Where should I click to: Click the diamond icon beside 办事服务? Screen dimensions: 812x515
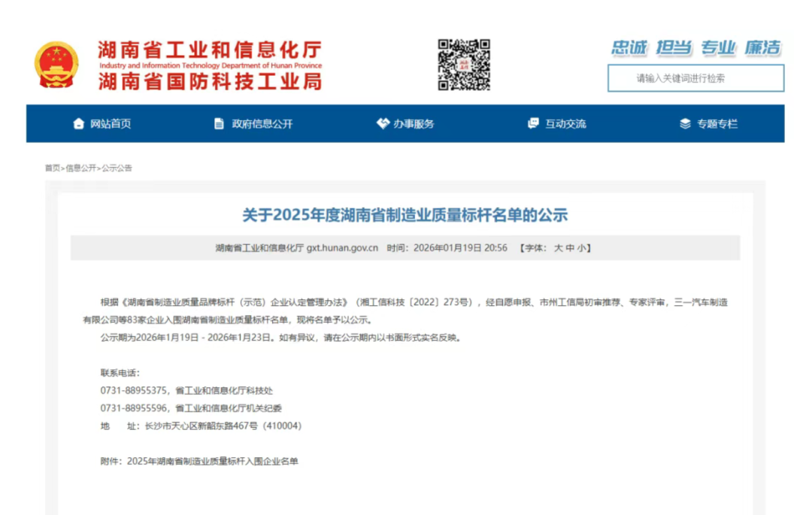coord(382,123)
